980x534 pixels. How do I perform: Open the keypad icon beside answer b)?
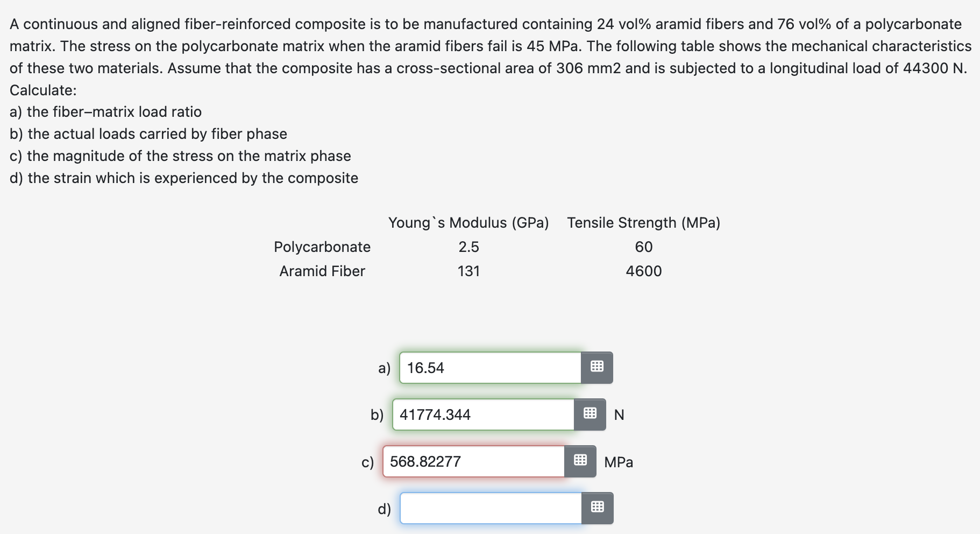590,414
